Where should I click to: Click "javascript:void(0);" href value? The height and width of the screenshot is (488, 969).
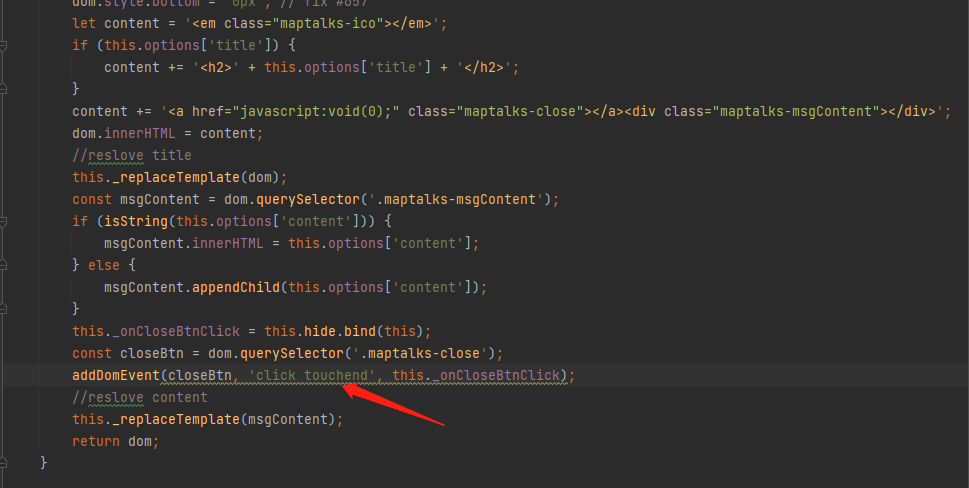pyautogui.click(x=316, y=111)
